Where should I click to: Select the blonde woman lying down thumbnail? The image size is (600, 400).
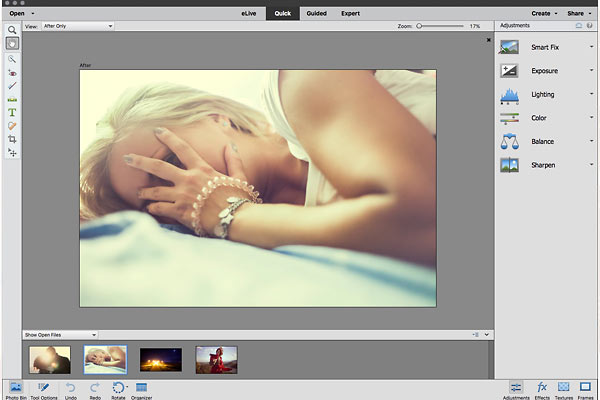[105, 360]
